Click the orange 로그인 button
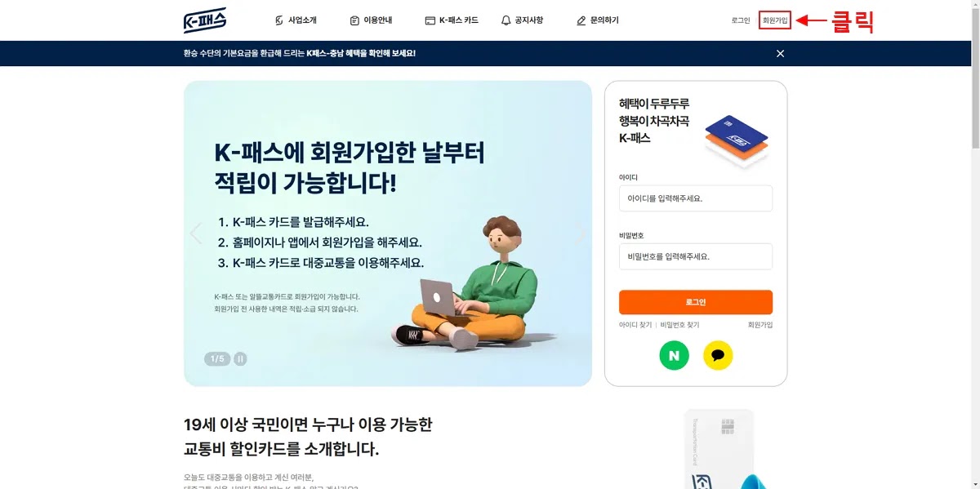980x489 pixels. (x=696, y=302)
